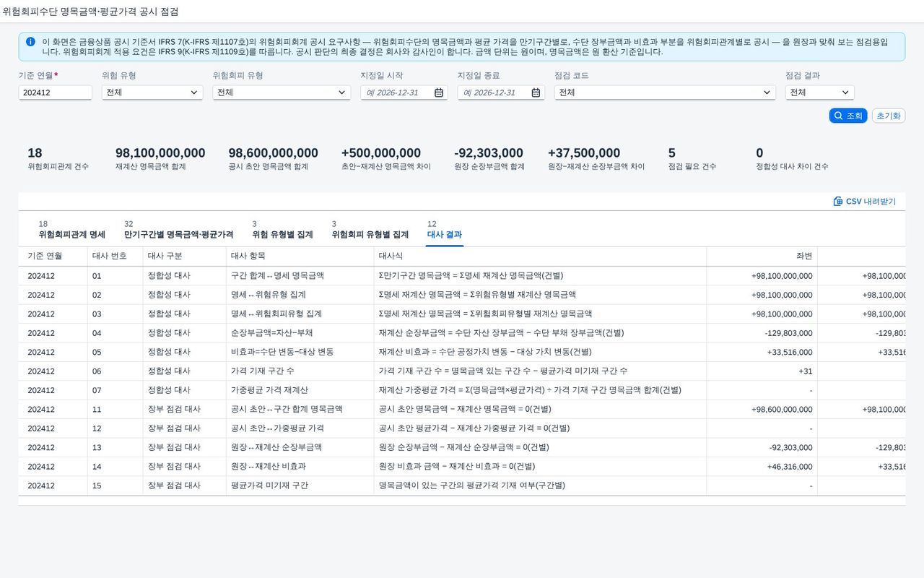Click the 원장 순장부금액 합계 KPI tile
Viewport: 924px width, 578px height.
[489, 159]
